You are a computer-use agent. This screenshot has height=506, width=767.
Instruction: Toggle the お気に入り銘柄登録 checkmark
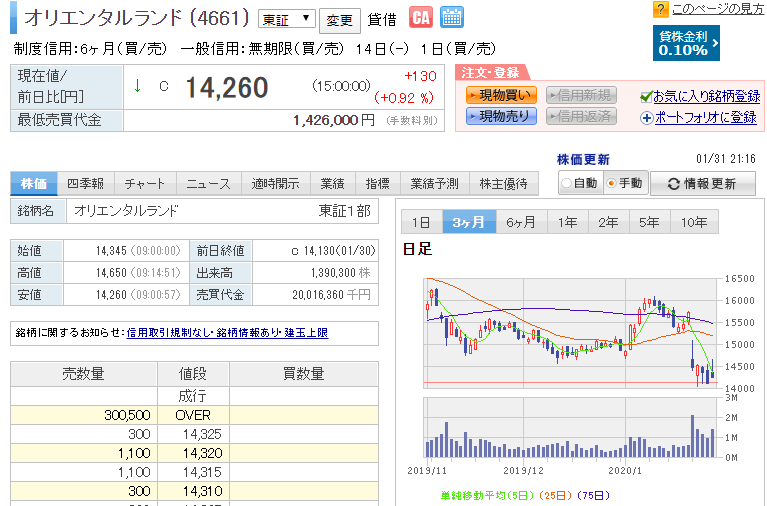[646, 97]
